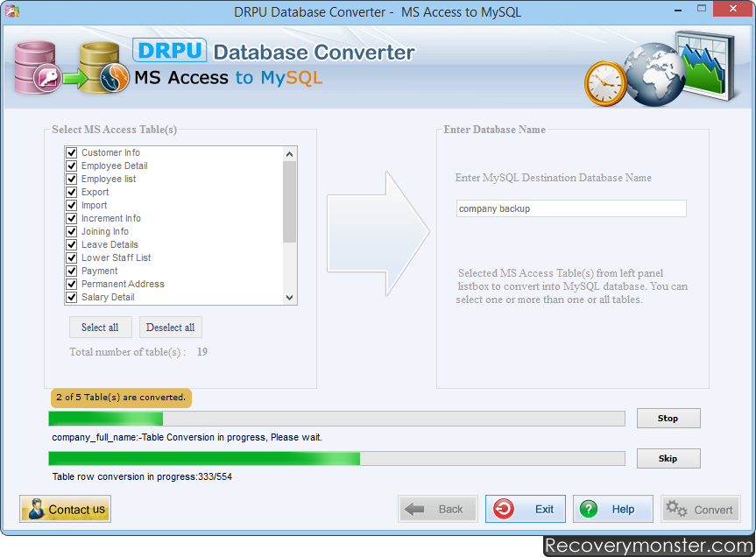Click the MS Access database icon in the banner
The width and height of the screenshot is (756, 557).
tap(38, 67)
